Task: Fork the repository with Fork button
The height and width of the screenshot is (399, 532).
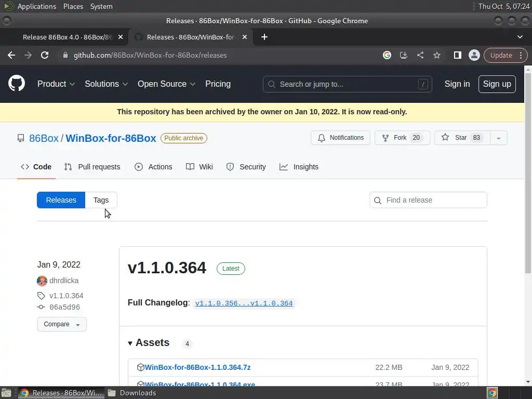Action: tap(402, 138)
